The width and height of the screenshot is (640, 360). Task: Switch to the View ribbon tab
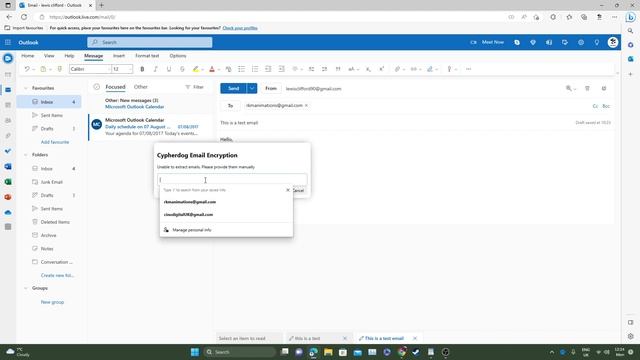pos(49,56)
